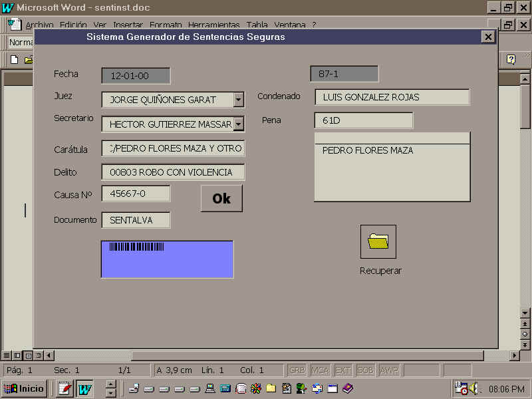Open the Tabla menu
Viewport: 532px width, 399px height.
[x=257, y=25]
